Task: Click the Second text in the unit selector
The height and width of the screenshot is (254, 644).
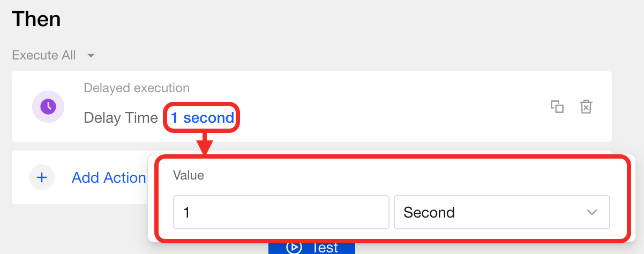Action: point(429,212)
